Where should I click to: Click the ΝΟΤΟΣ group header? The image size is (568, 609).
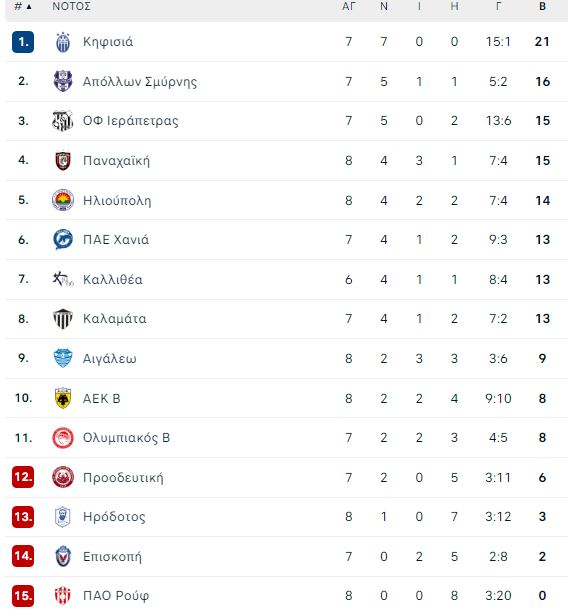click(x=71, y=7)
